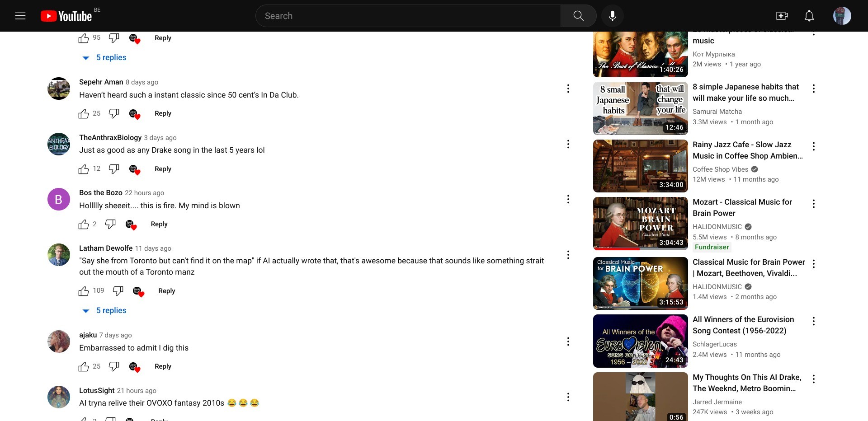Open the account avatar menu

coord(842,16)
